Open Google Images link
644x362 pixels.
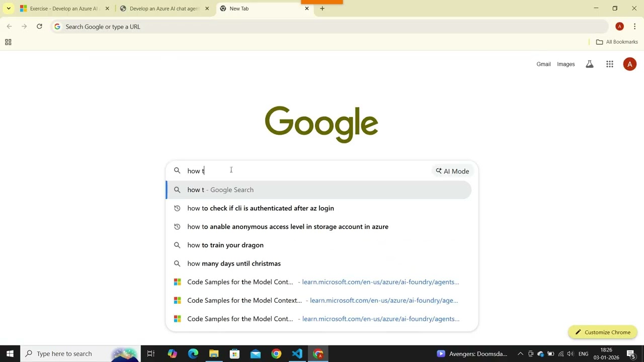pos(566,64)
